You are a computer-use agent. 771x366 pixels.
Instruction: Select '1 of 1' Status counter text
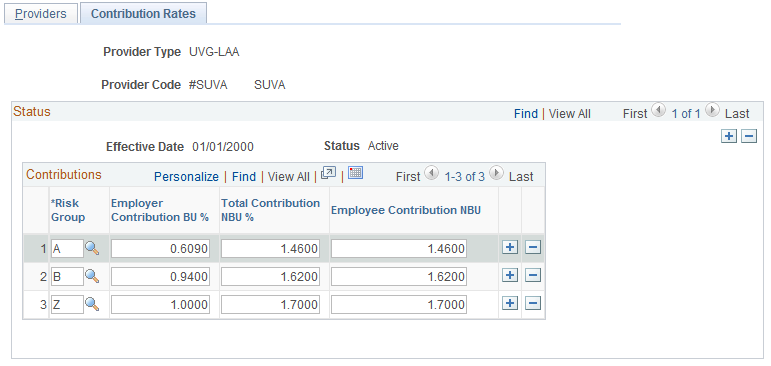tap(686, 114)
